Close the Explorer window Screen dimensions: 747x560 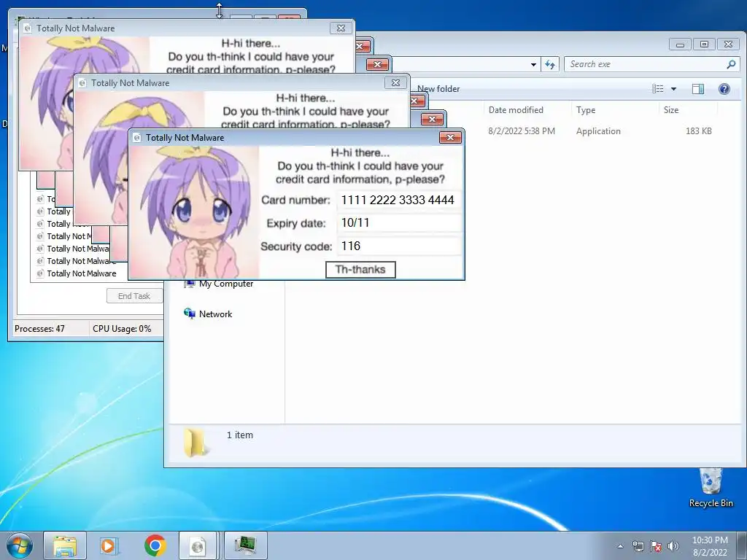tap(729, 44)
